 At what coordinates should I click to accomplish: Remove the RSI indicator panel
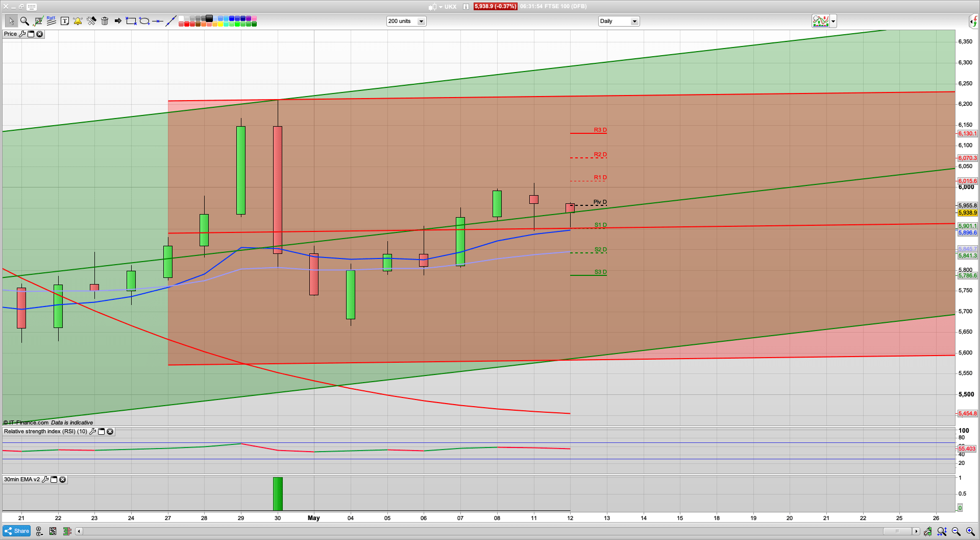(110, 432)
